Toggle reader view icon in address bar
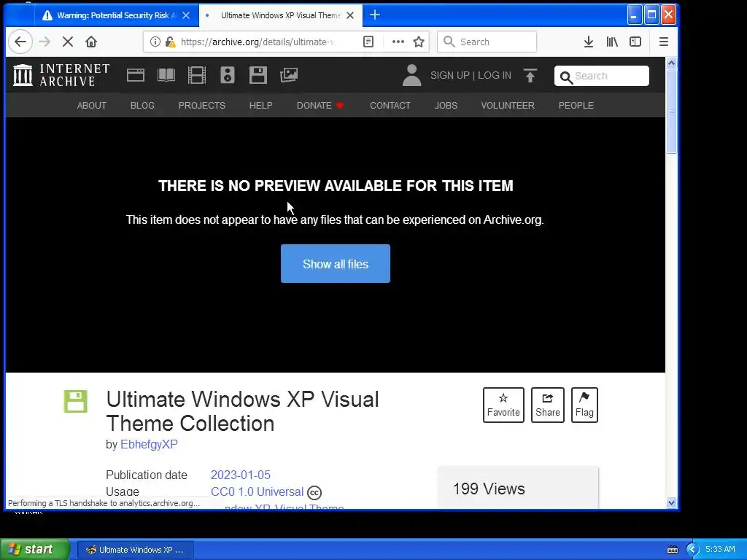The image size is (747, 560). (x=368, y=42)
